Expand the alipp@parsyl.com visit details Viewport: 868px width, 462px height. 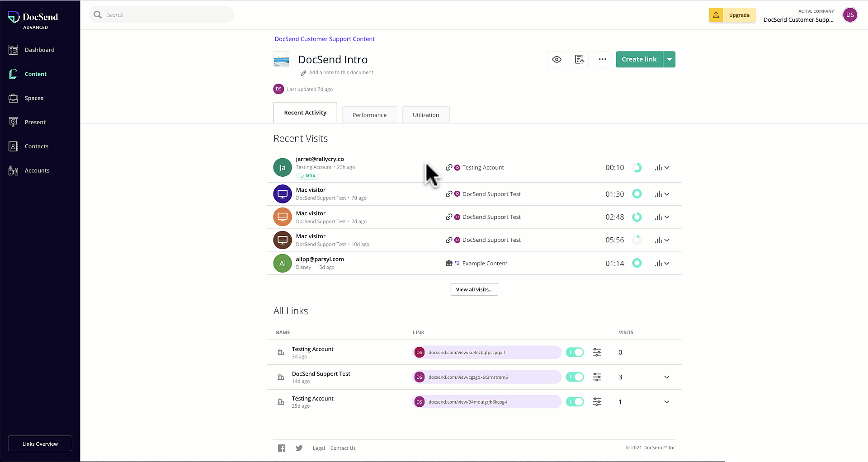667,264
